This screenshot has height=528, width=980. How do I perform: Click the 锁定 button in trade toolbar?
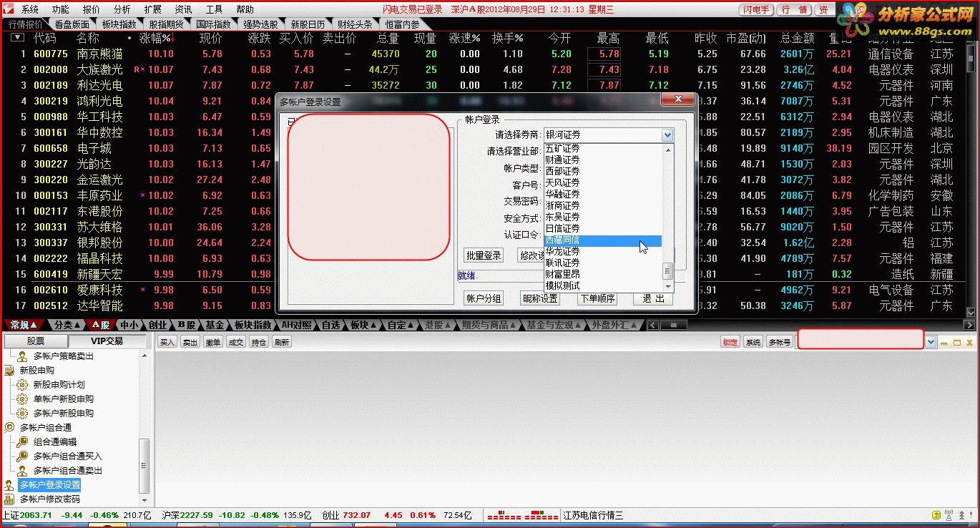pyautogui.click(x=730, y=342)
